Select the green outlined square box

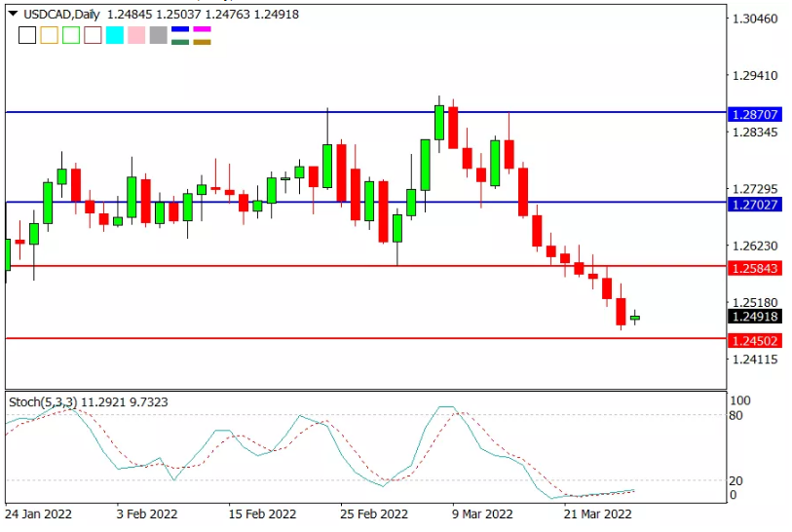tap(71, 35)
